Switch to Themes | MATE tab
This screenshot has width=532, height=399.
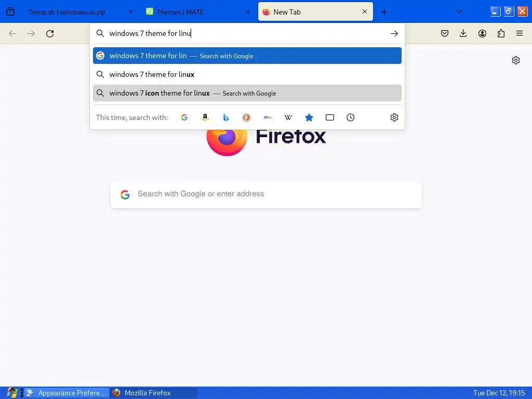[198, 12]
